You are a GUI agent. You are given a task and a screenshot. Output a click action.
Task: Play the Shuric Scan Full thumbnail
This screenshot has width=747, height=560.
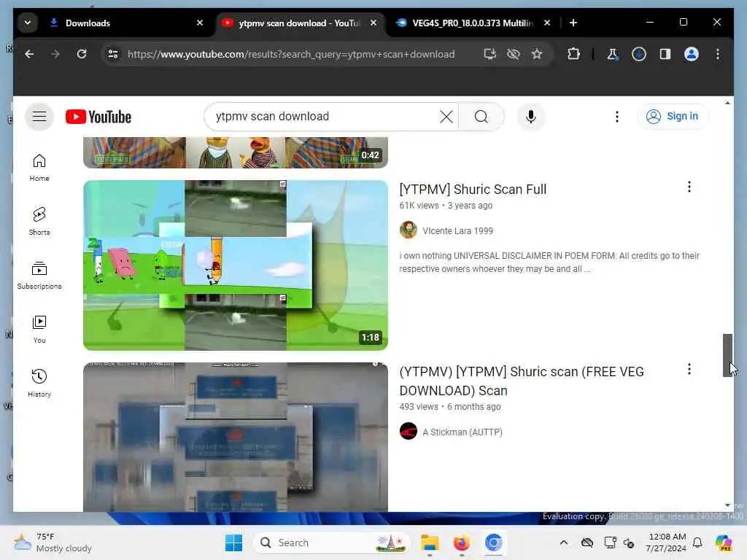(x=236, y=265)
